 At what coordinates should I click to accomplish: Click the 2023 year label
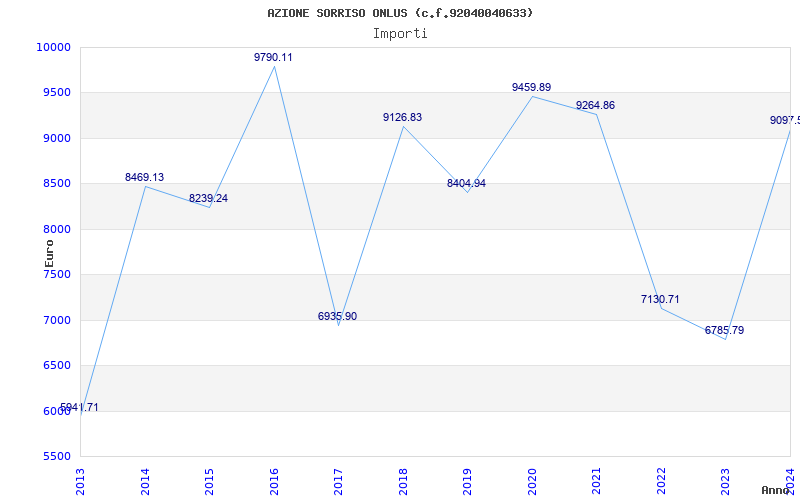point(726,482)
